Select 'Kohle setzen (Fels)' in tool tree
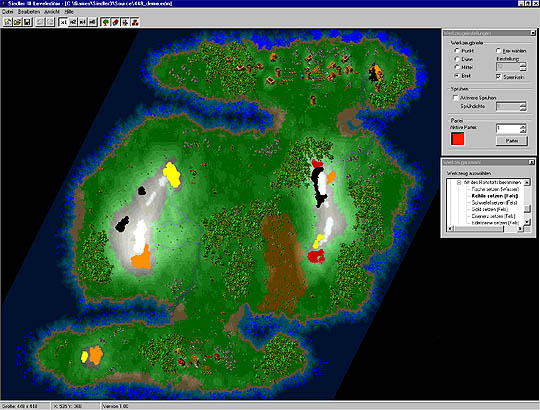 (x=495, y=196)
